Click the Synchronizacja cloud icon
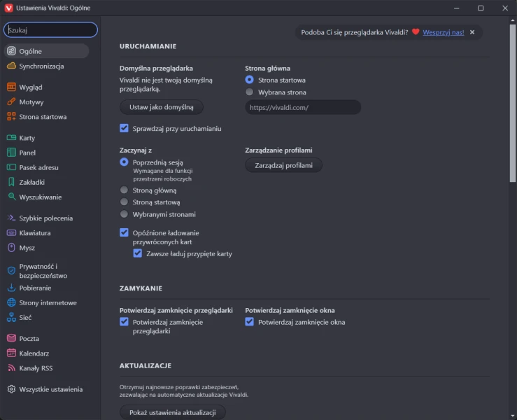 click(x=11, y=66)
